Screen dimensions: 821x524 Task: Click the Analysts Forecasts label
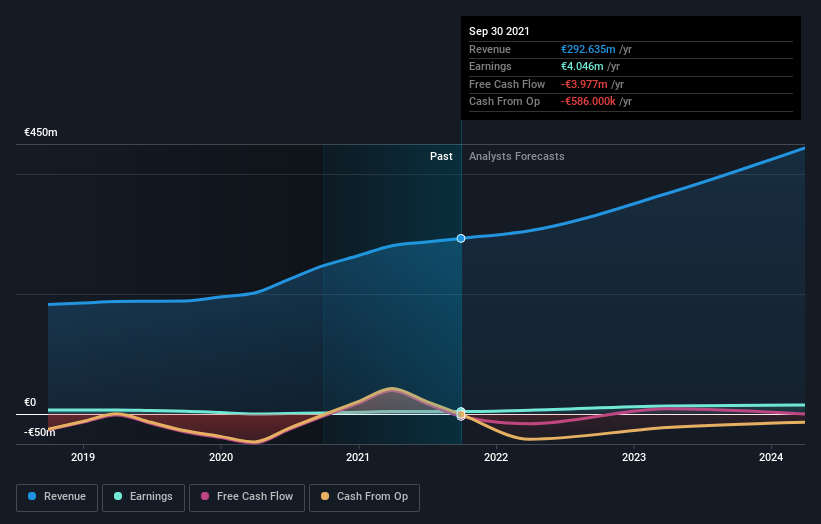pos(516,156)
